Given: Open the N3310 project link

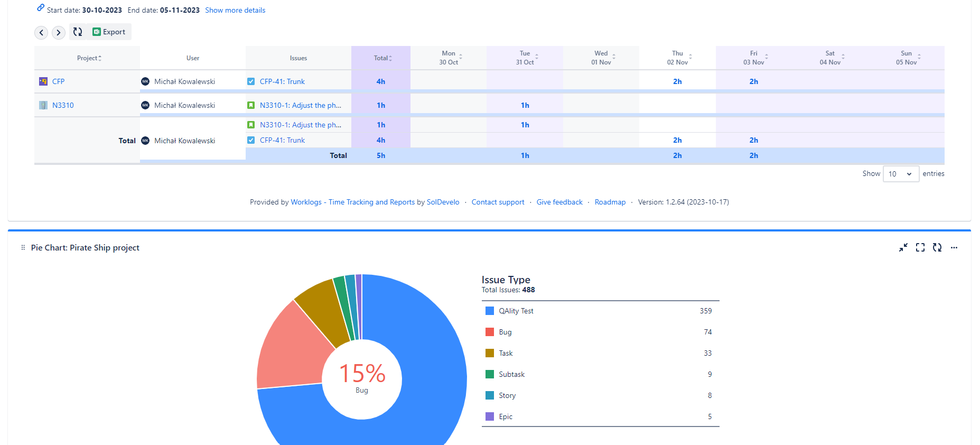Looking at the screenshot, I should [x=63, y=105].
